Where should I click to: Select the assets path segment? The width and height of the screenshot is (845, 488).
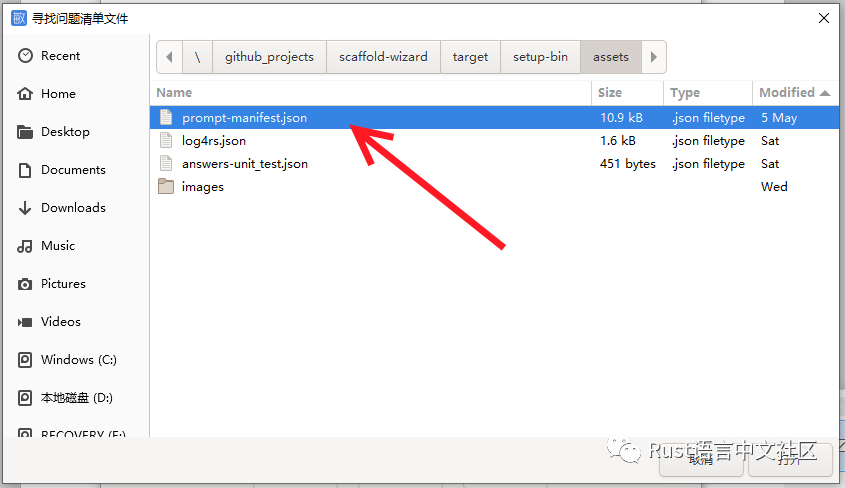[x=611, y=57]
